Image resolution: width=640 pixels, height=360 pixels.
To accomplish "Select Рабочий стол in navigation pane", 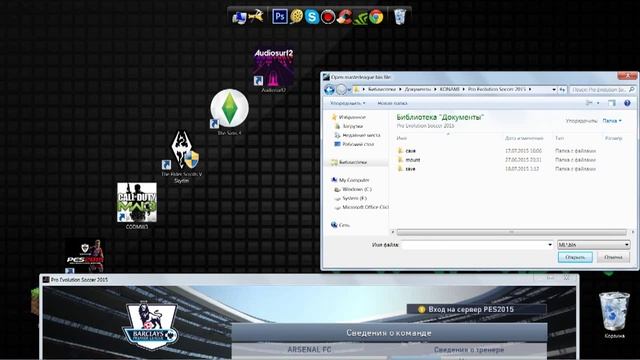I will [358, 144].
